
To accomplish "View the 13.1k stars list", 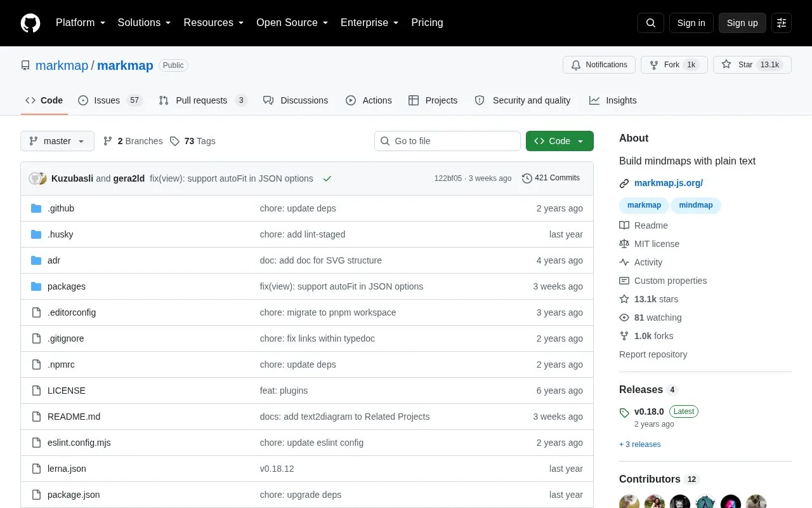I will (649, 299).
